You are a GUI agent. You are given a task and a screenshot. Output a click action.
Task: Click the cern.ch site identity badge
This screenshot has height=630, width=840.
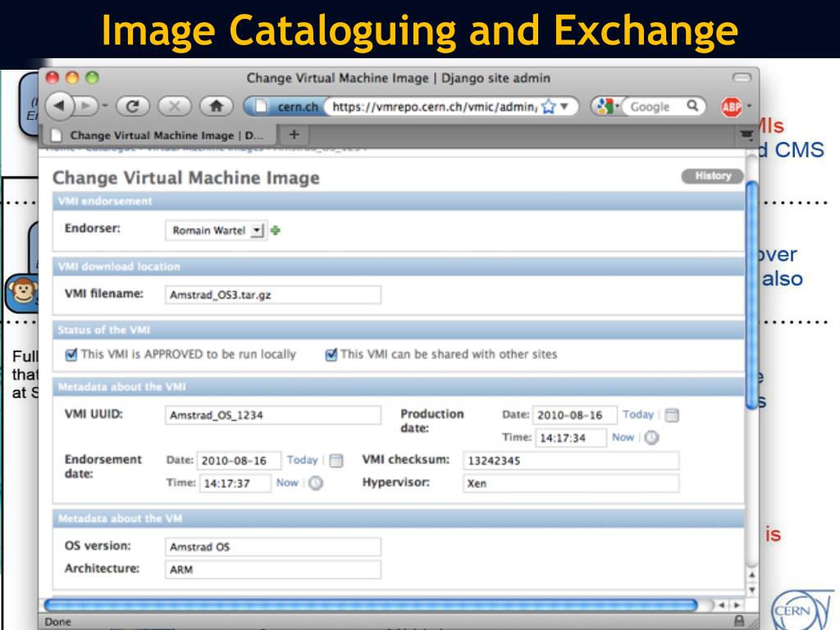pyautogui.click(x=287, y=107)
